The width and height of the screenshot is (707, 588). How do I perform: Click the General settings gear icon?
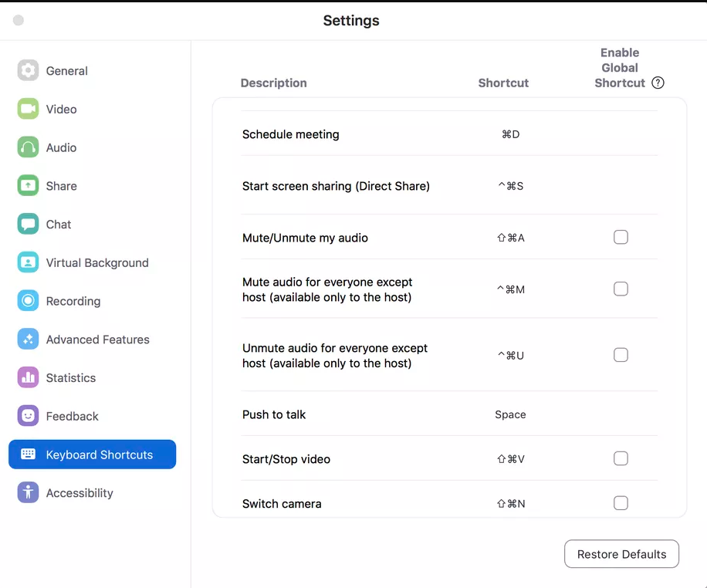click(x=28, y=70)
